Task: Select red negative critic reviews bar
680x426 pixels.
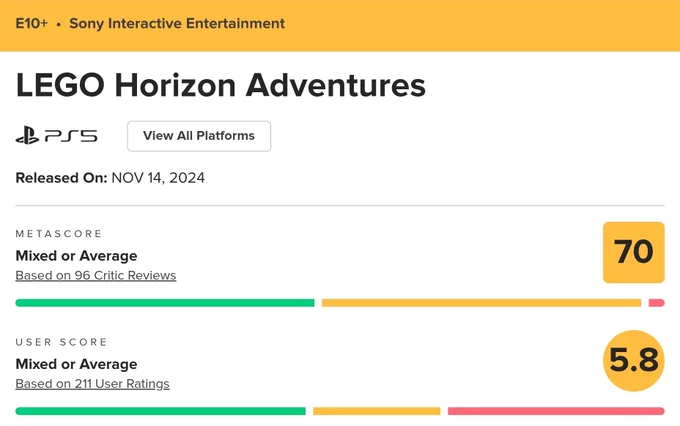Action: pyautogui.click(x=657, y=303)
